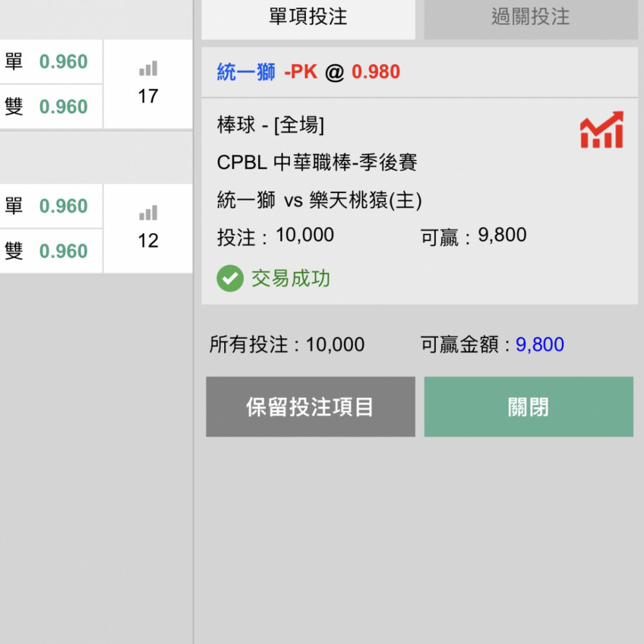Click the blue 9,800 可贏金額 value

[x=540, y=344]
